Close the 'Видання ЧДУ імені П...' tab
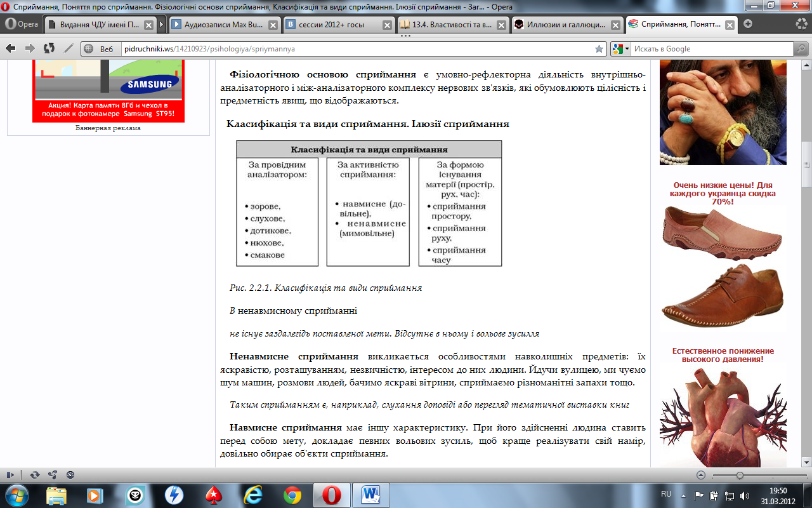The height and width of the screenshot is (508, 812). coord(148,25)
